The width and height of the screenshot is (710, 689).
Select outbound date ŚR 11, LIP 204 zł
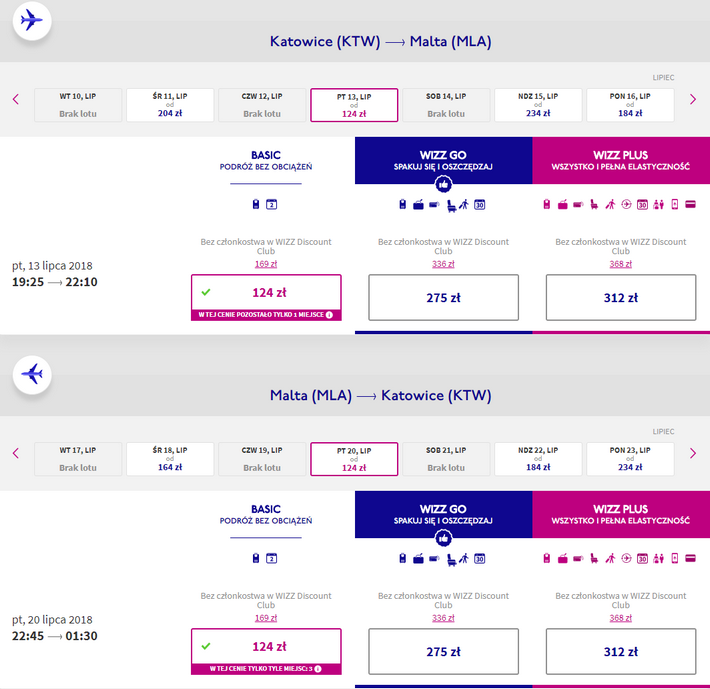tap(170, 105)
